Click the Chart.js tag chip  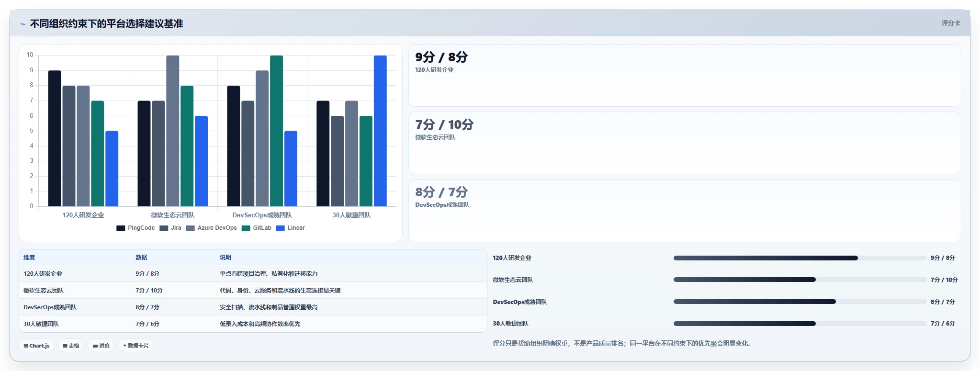[36, 346]
